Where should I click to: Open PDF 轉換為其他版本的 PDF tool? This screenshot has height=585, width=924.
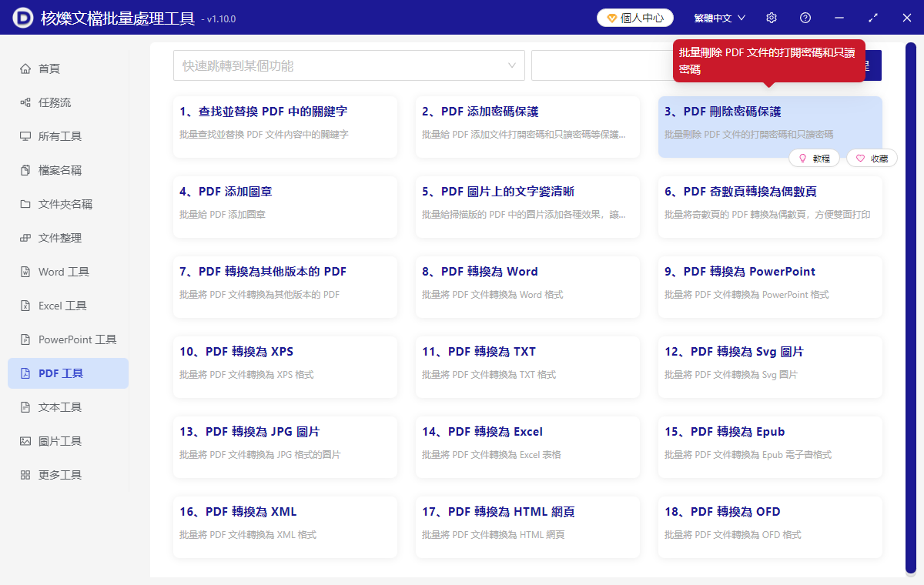click(286, 287)
